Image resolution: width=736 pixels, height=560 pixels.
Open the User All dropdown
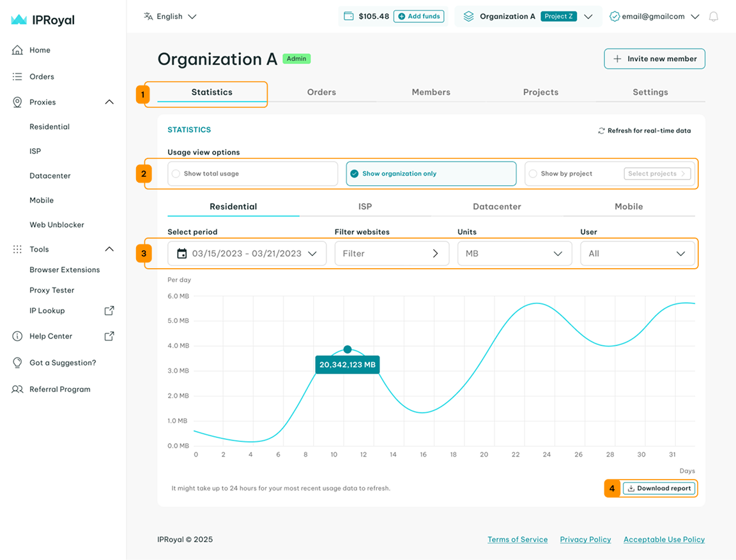(637, 254)
